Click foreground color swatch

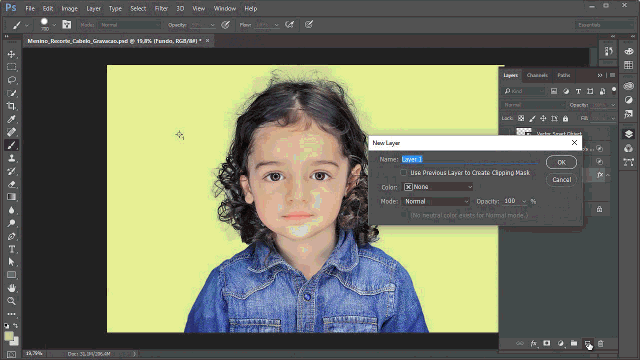point(9,336)
